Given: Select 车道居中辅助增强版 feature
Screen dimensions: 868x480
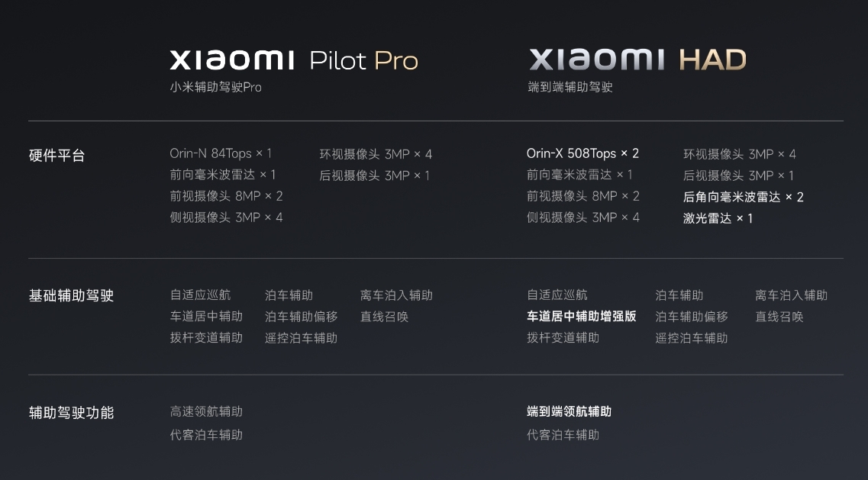Looking at the screenshot, I should coord(581,316).
